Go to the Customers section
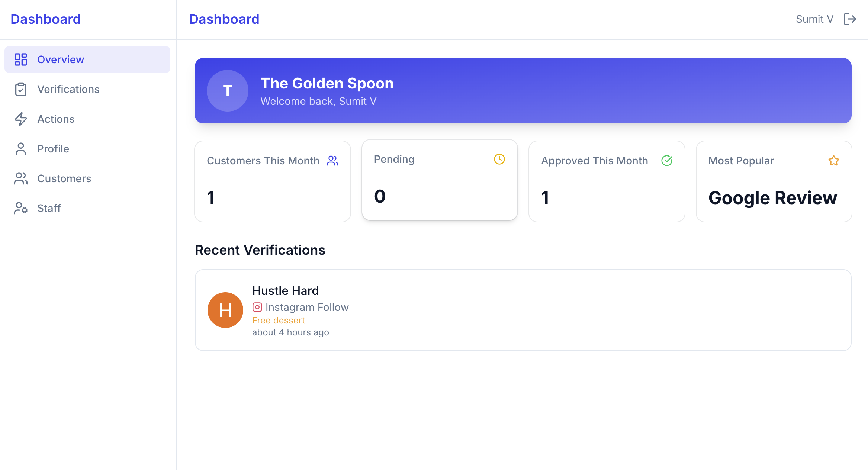 click(64, 178)
